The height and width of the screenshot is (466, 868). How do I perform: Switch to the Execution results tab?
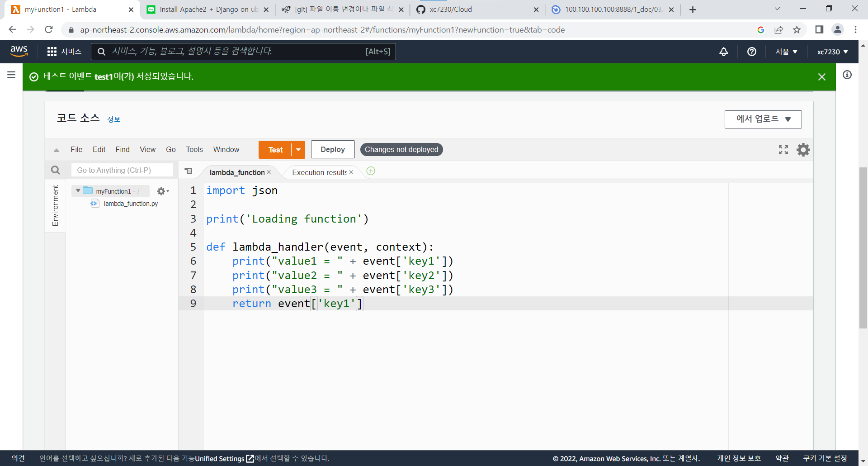pyautogui.click(x=320, y=172)
